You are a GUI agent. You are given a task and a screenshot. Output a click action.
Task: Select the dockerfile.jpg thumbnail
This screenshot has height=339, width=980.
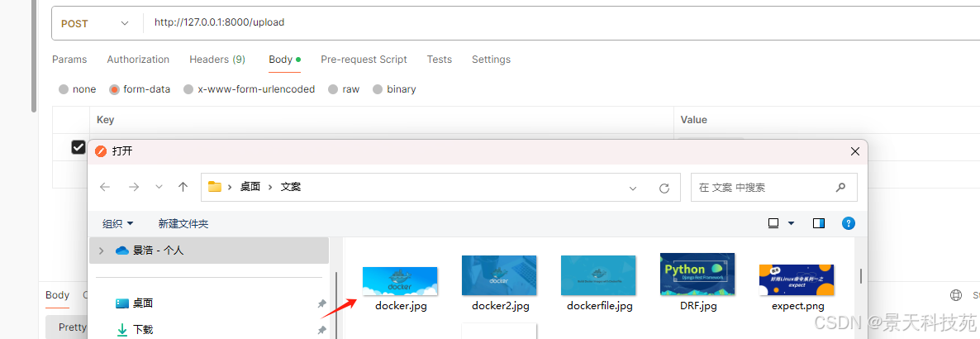tap(599, 275)
